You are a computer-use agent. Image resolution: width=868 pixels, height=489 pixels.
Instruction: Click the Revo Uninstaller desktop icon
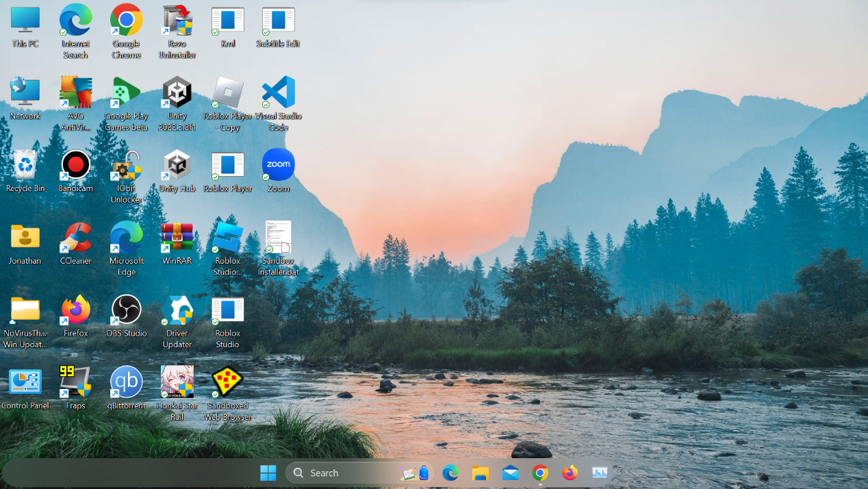(x=177, y=31)
